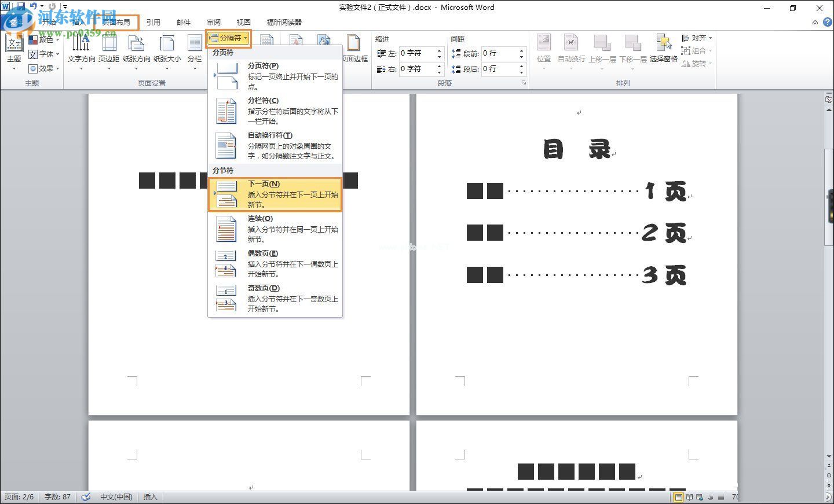Open Selection Pane (选择窗格)
This screenshot has height=504, width=834.
point(664,49)
